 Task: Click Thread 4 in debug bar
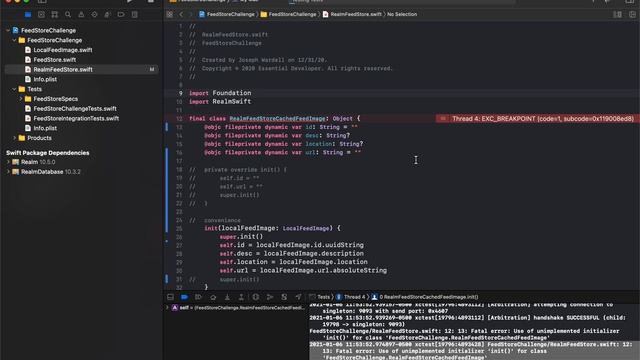point(351,297)
